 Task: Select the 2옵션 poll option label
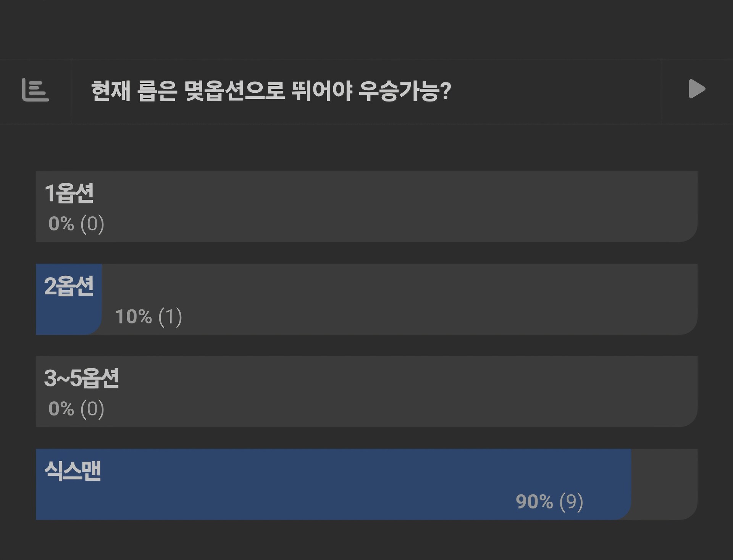[x=69, y=286]
